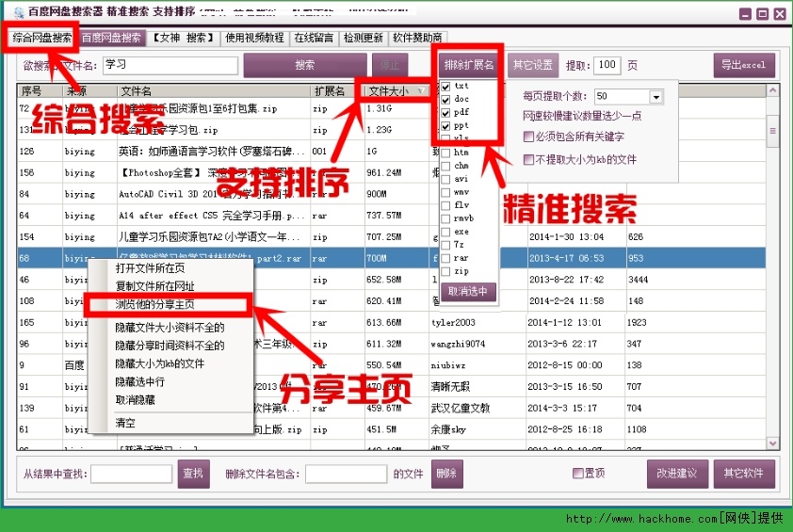Viewport: 793px width, 532px height.
Task: Click the results list scroll down arrow
Action: click(x=773, y=443)
